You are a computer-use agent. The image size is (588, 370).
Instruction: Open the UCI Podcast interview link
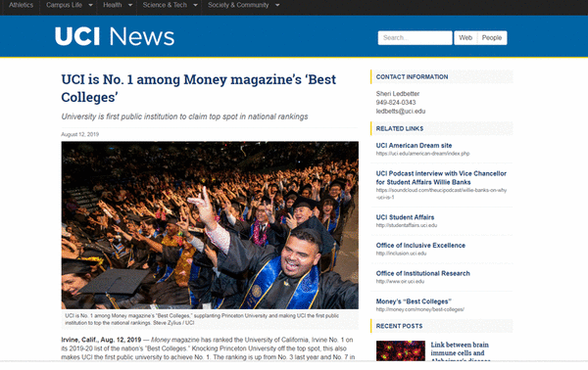[x=441, y=178]
